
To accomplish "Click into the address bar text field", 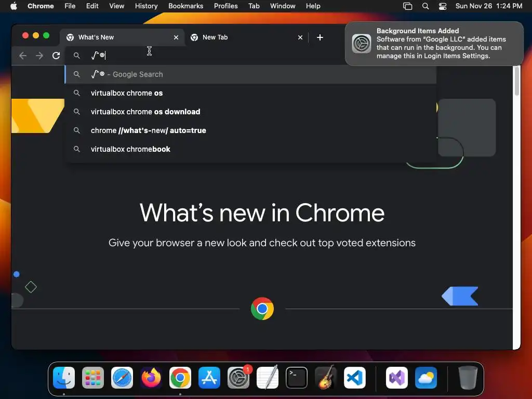I will (217, 55).
